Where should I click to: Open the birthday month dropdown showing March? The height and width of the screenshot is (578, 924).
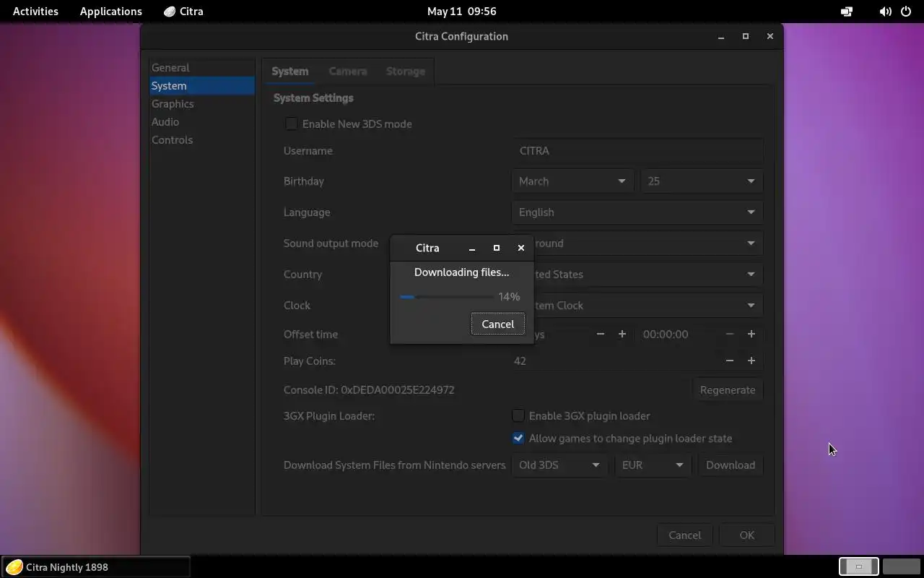tap(572, 181)
